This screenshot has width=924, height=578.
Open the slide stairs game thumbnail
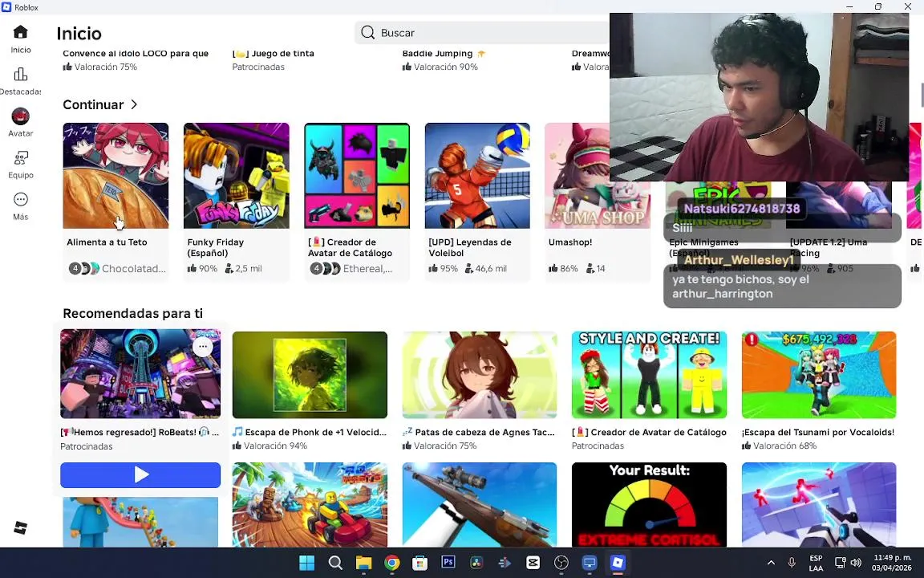(x=140, y=522)
